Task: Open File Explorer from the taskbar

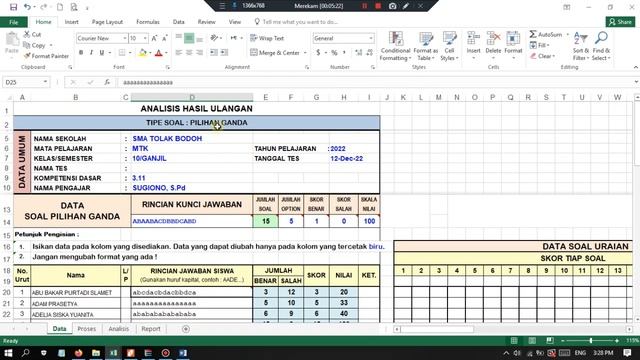Action: [x=96, y=353]
